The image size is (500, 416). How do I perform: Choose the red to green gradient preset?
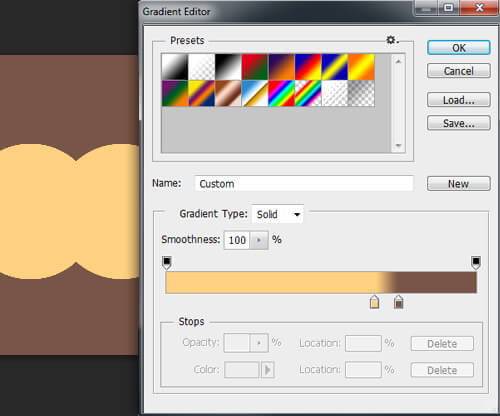point(255,67)
